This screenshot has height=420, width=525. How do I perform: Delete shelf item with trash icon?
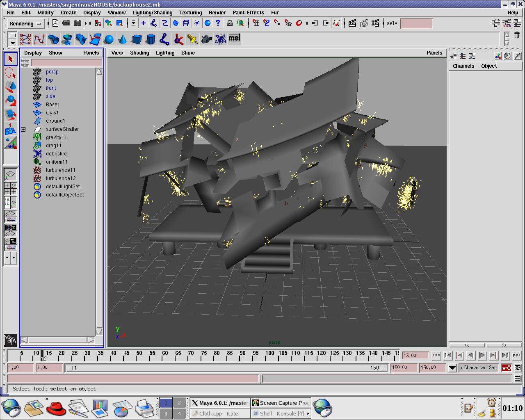pos(517,36)
